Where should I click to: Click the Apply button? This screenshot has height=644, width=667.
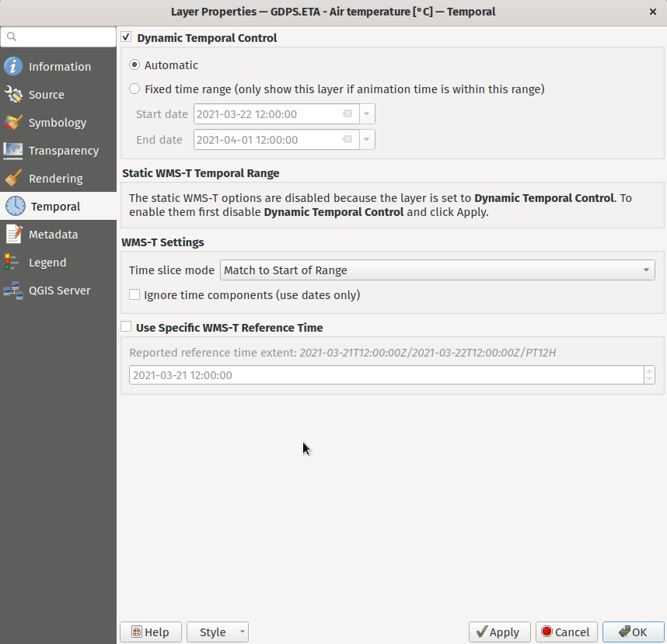[x=499, y=632]
